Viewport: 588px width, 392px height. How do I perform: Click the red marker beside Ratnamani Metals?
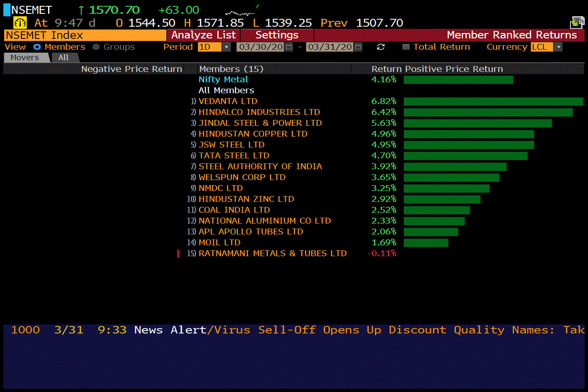click(x=178, y=254)
